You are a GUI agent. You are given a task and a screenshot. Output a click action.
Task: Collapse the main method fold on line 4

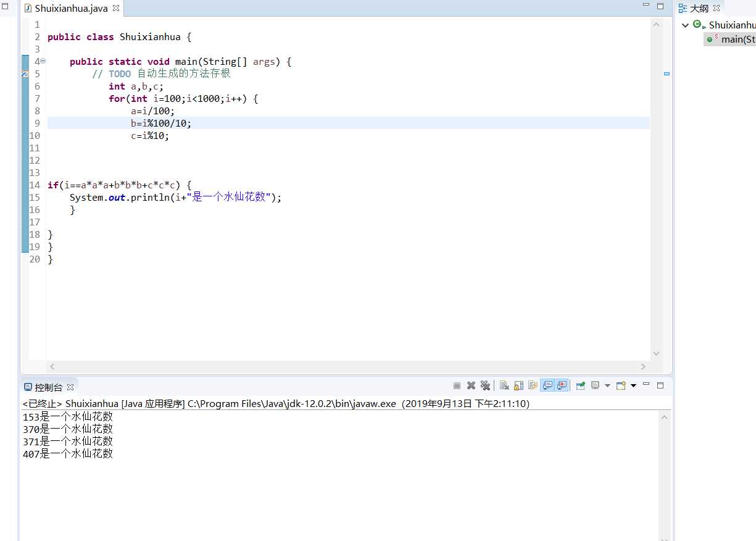(43, 61)
